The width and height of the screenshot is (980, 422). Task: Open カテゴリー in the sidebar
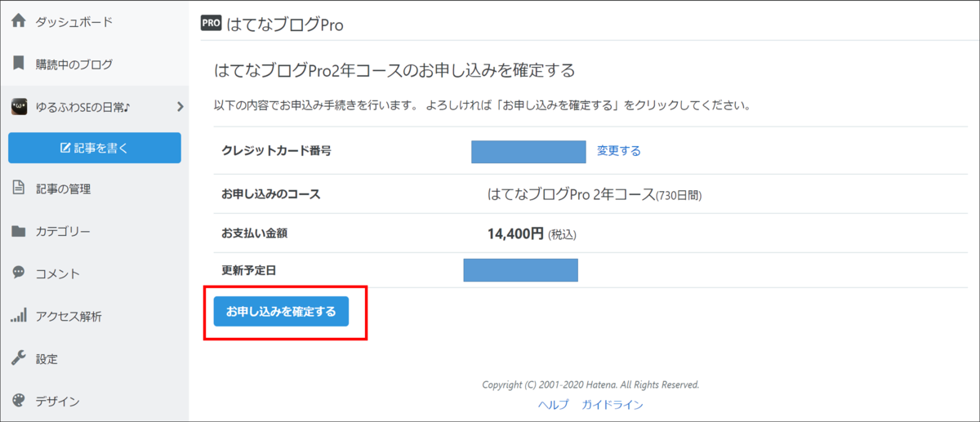coord(63,231)
